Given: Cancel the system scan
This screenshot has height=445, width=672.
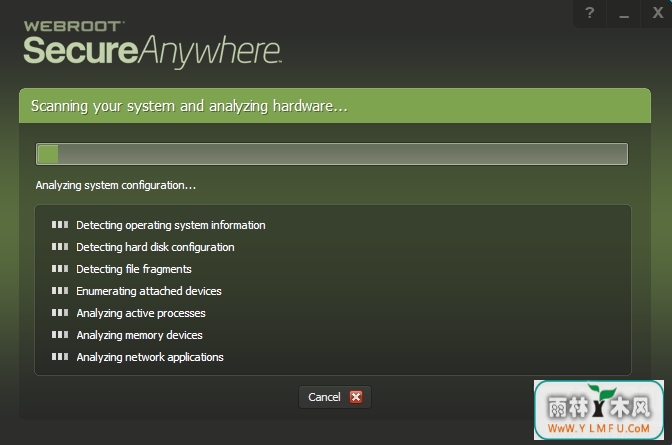Looking at the screenshot, I should [335, 397].
